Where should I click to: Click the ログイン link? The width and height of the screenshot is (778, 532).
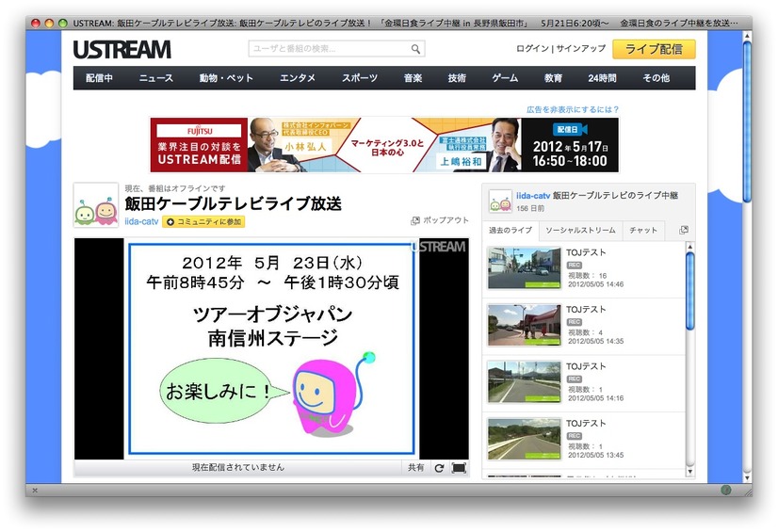click(x=532, y=49)
